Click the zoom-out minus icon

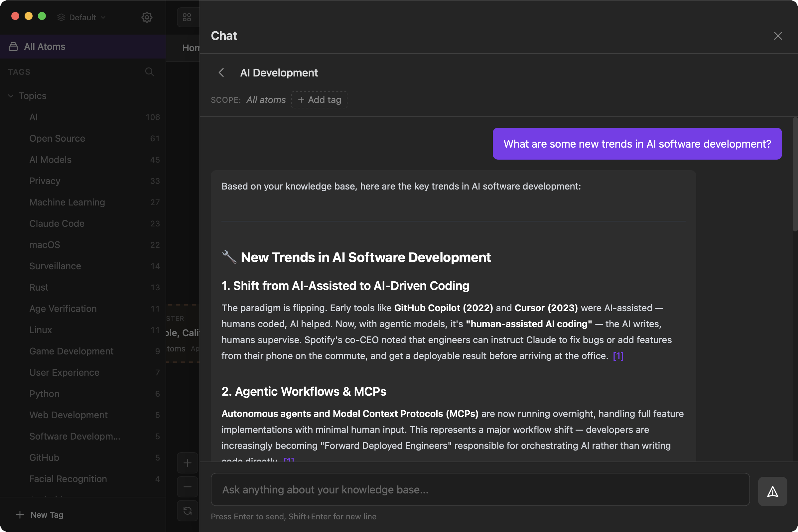click(x=187, y=487)
